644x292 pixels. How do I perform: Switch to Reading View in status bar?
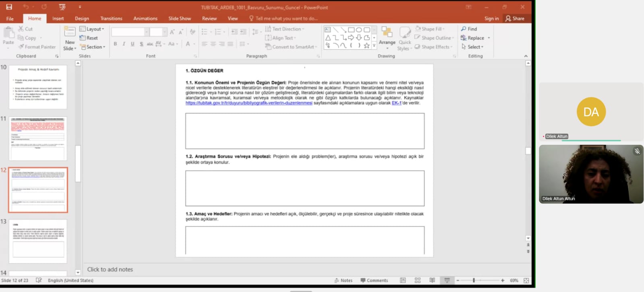coord(432,280)
